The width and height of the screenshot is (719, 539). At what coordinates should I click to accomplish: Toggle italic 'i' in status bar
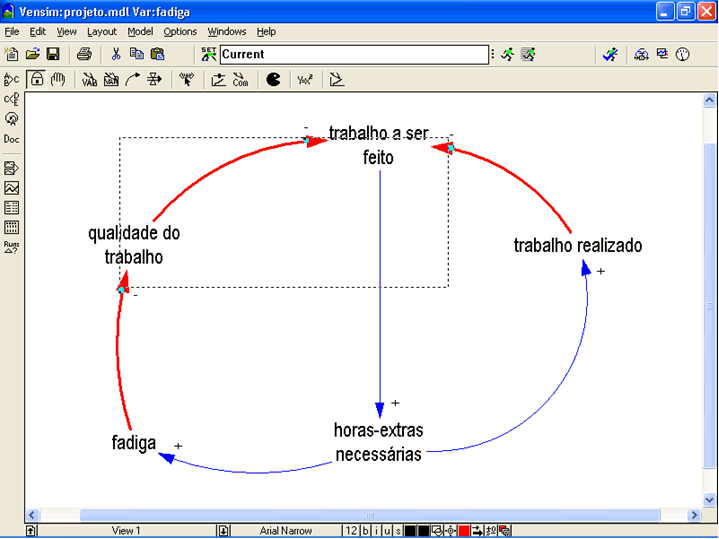(377, 530)
